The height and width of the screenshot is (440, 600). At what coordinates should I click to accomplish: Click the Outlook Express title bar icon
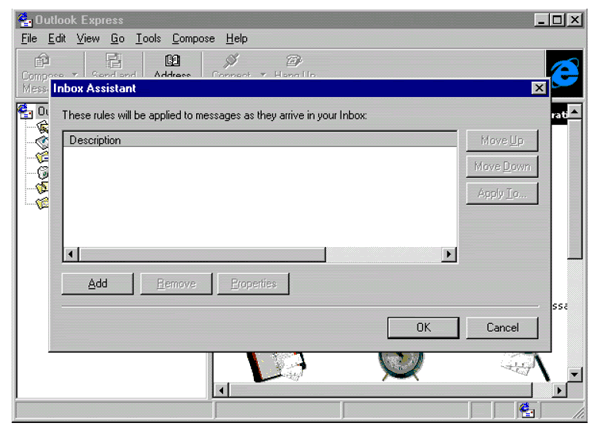(x=25, y=20)
